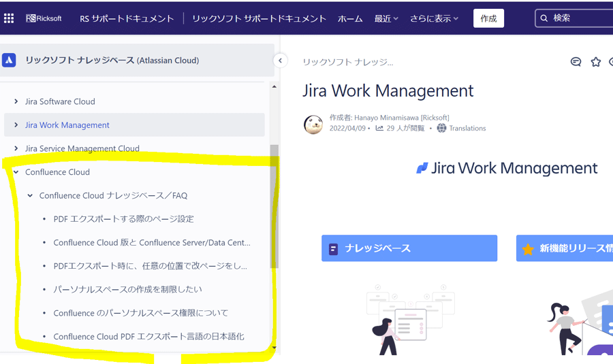Screen dimensions: 613x364
Task: Click the Translations globe icon
Action: click(x=441, y=128)
